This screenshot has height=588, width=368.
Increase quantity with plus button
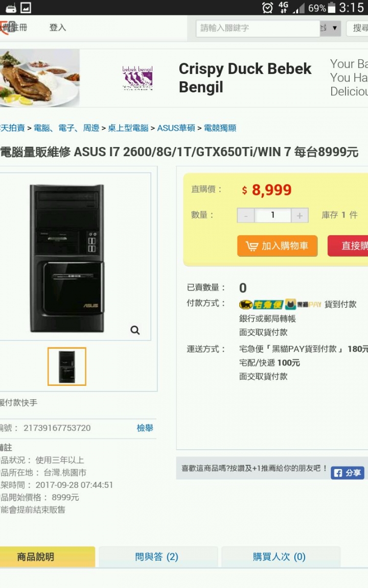coord(300,215)
